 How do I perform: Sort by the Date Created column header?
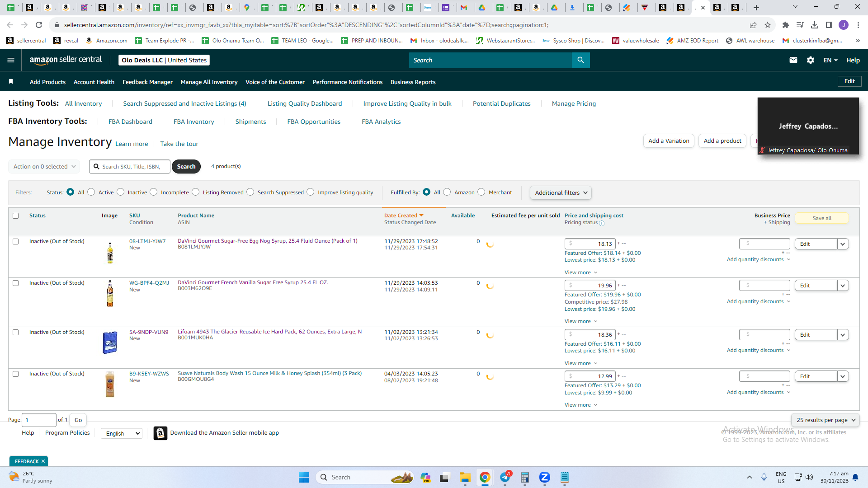(x=404, y=216)
